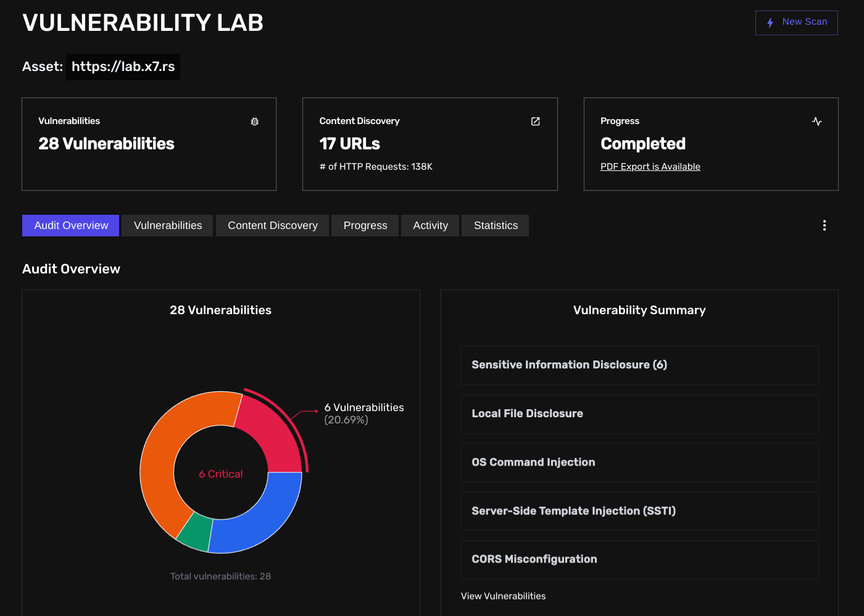864x616 pixels.
Task: Open Server-Side Template Injection (SSTI) entry
Action: coord(639,511)
